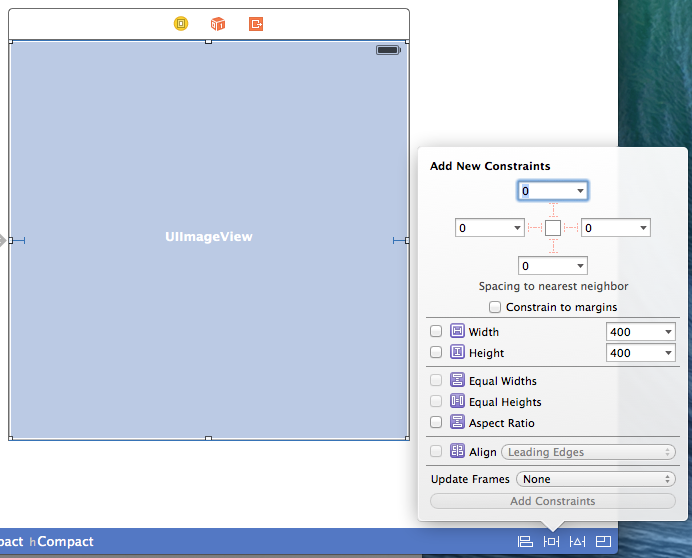692x558 pixels.
Task: Toggle the right spacing strut constraint
Action: click(x=571, y=228)
